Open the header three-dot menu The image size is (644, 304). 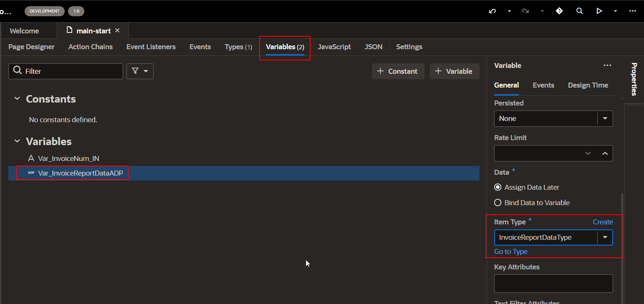click(x=632, y=11)
